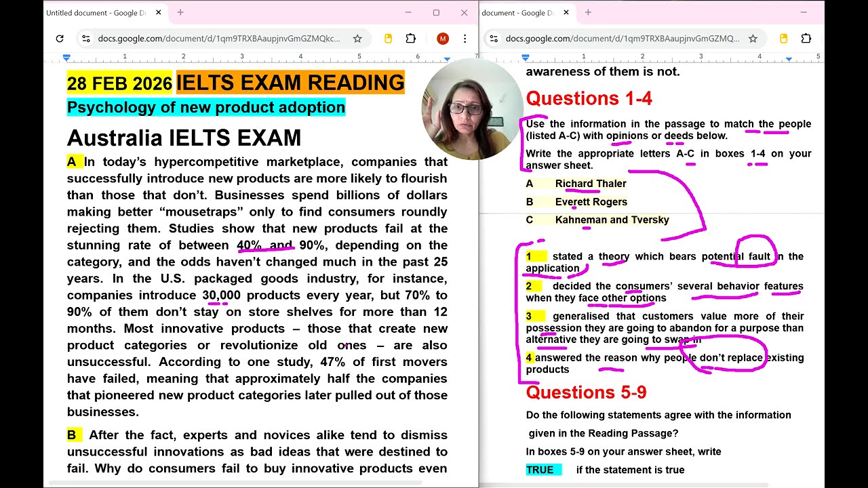Click the "Australia IELTS EXAM" heading
Image resolution: width=868 pixels, height=488 pixels.
click(184, 138)
